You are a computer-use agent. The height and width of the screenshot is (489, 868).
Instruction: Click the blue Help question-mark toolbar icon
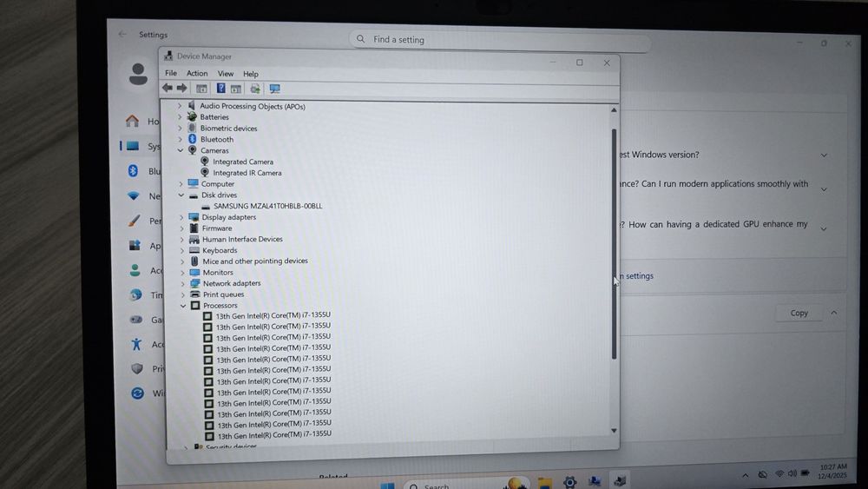pos(220,88)
